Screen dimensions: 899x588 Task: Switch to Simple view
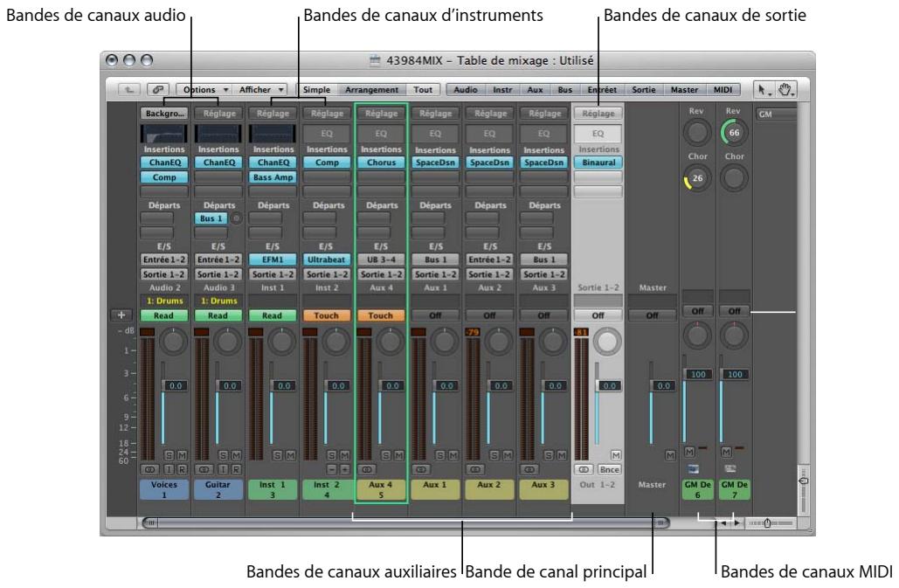tap(316, 90)
